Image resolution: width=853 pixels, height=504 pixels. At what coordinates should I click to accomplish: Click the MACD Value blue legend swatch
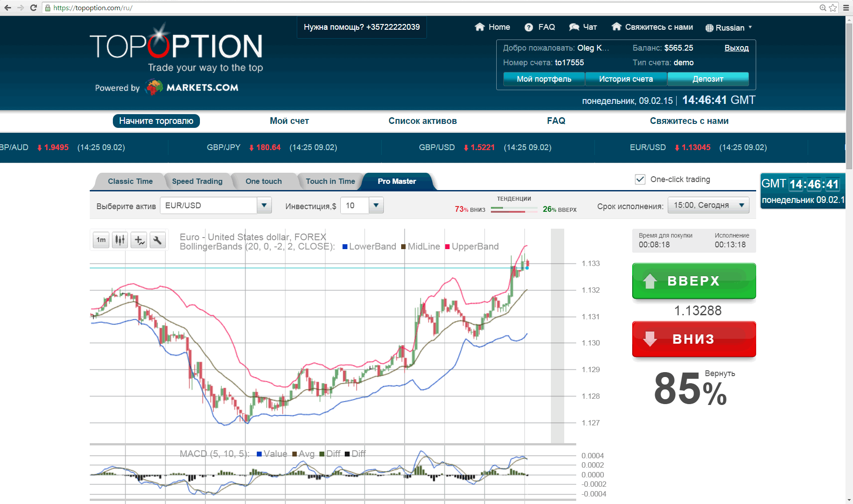coord(259,454)
